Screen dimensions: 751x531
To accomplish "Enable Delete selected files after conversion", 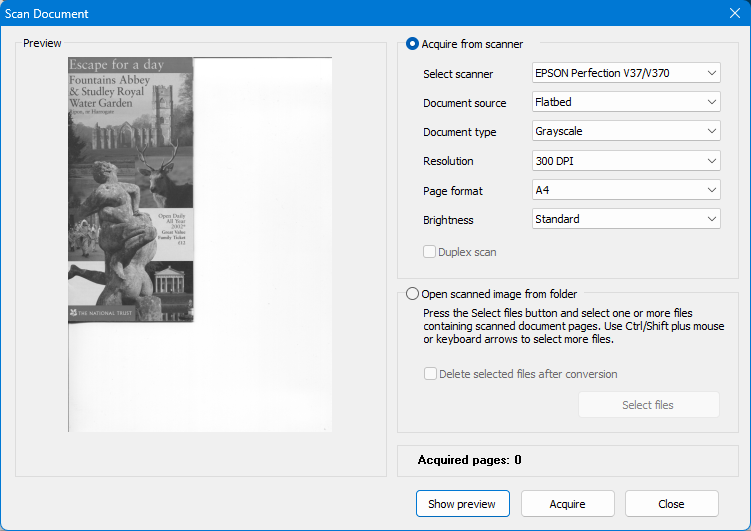I will point(430,374).
